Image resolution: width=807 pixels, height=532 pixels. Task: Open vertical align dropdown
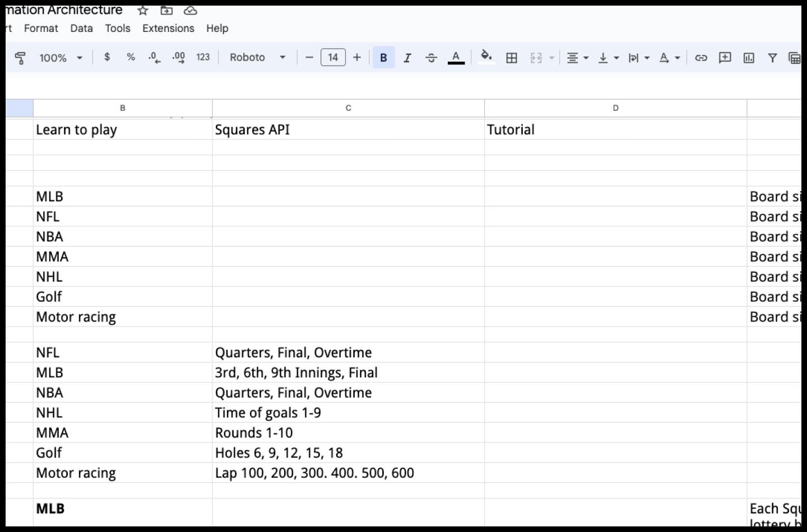click(x=608, y=58)
